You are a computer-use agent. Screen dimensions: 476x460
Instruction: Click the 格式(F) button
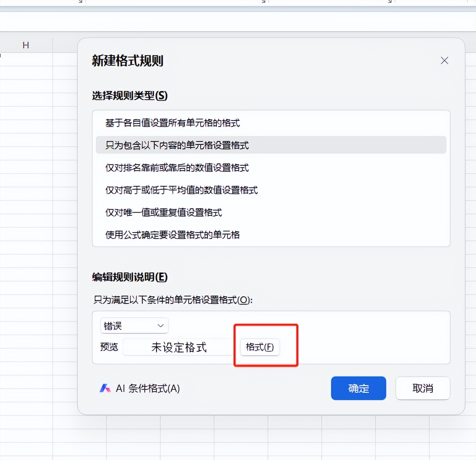coord(260,347)
